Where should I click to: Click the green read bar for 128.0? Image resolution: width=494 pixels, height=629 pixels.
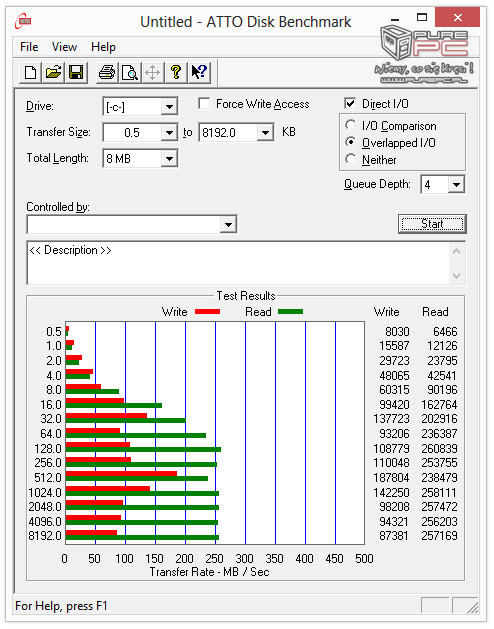[x=143, y=449]
